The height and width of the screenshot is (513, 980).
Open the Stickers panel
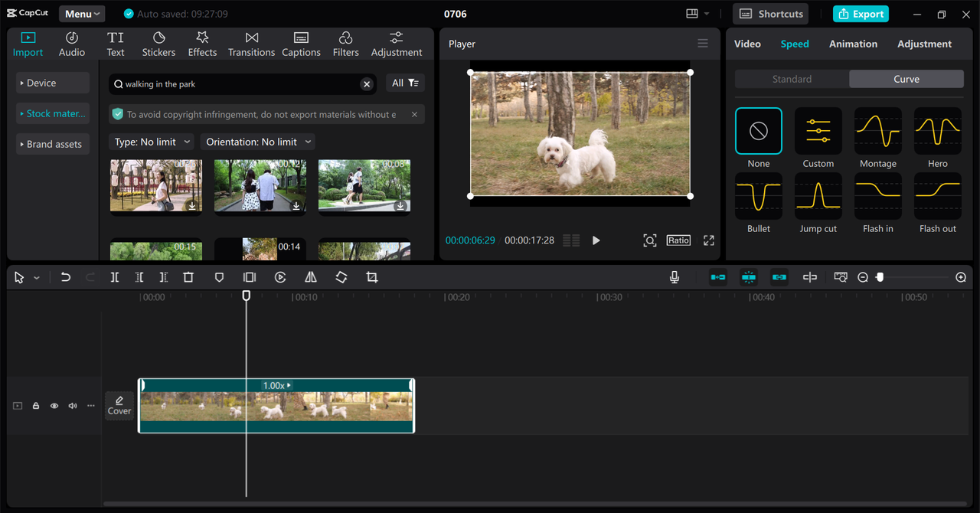pyautogui.click(x=158, y=44)
